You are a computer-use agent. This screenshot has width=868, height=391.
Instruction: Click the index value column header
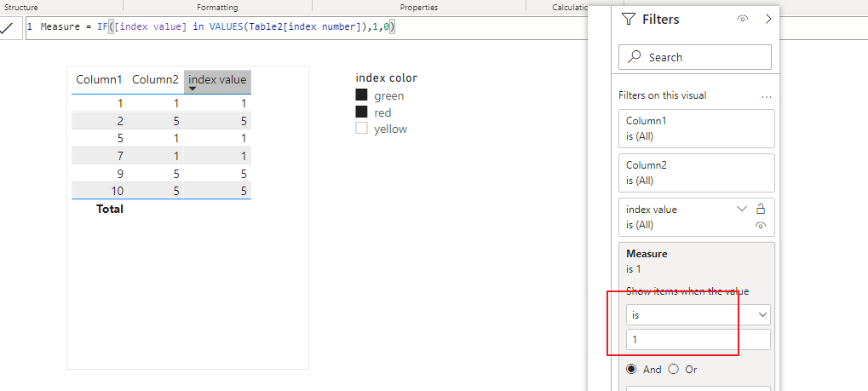click(217, 80)
